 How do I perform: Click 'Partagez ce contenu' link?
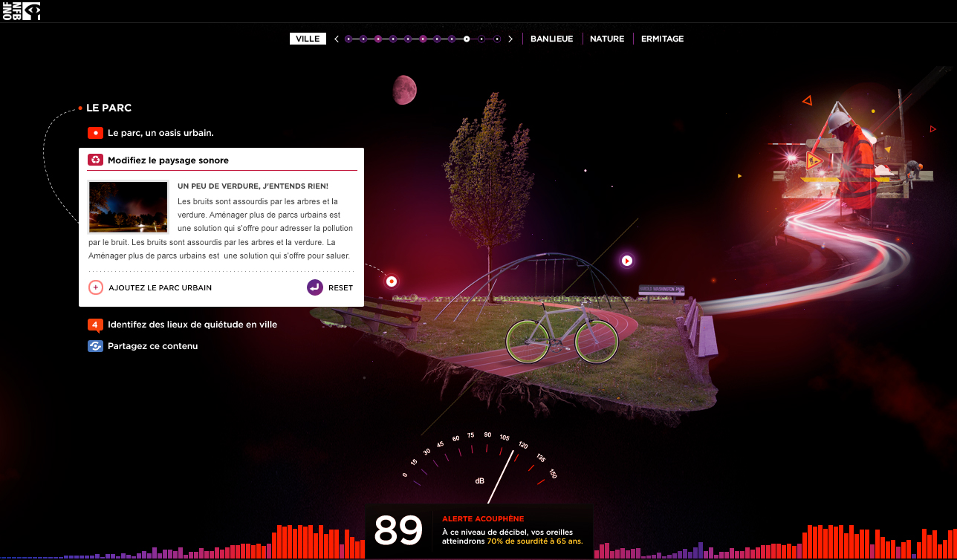(x=153, y=346)
